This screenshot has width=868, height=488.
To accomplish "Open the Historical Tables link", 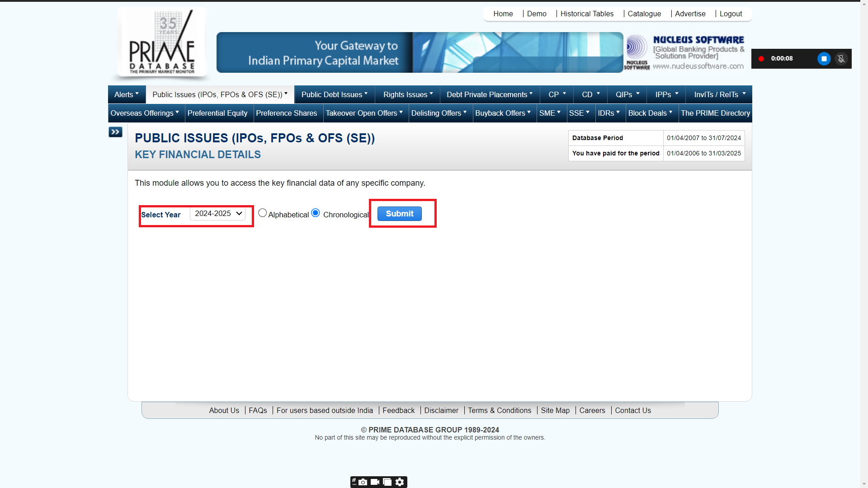I will 587,14.
